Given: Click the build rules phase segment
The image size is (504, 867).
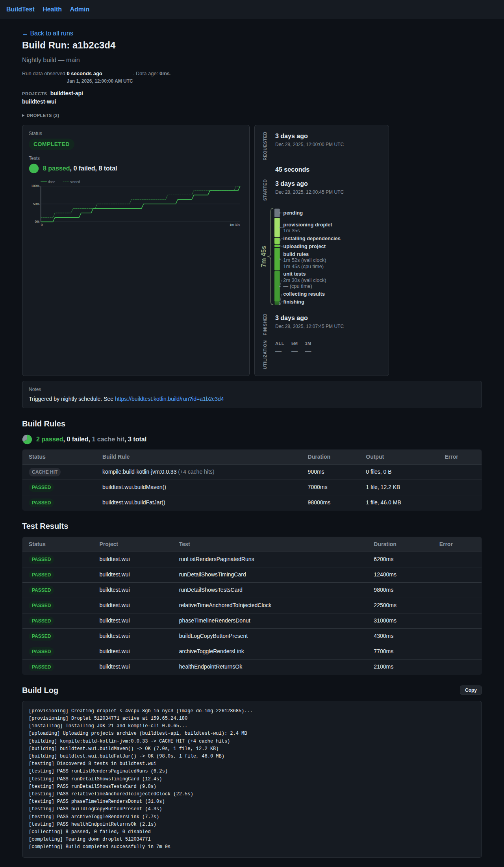Looking at the screenshot, I should click(277, 259).
